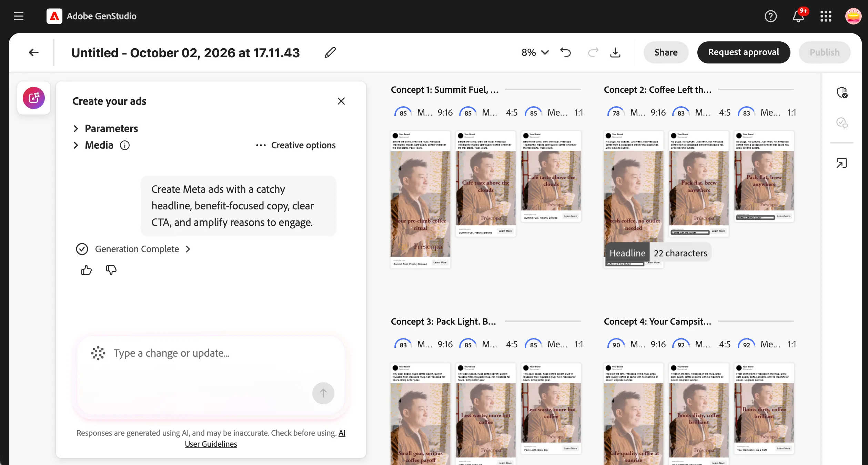The width and height of the screenshot is (868, 465).
Task: Expand the Media section
Action: (x=93, y=145)
